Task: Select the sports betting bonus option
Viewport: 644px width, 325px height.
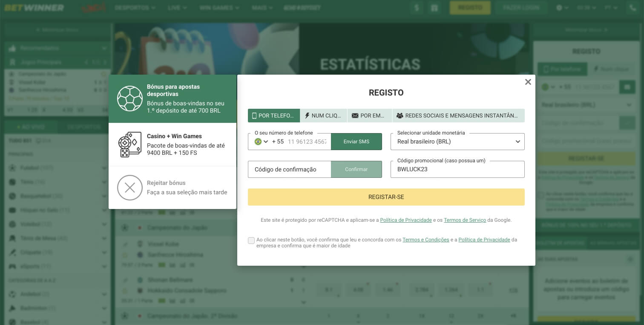Action: click(172, 99)
